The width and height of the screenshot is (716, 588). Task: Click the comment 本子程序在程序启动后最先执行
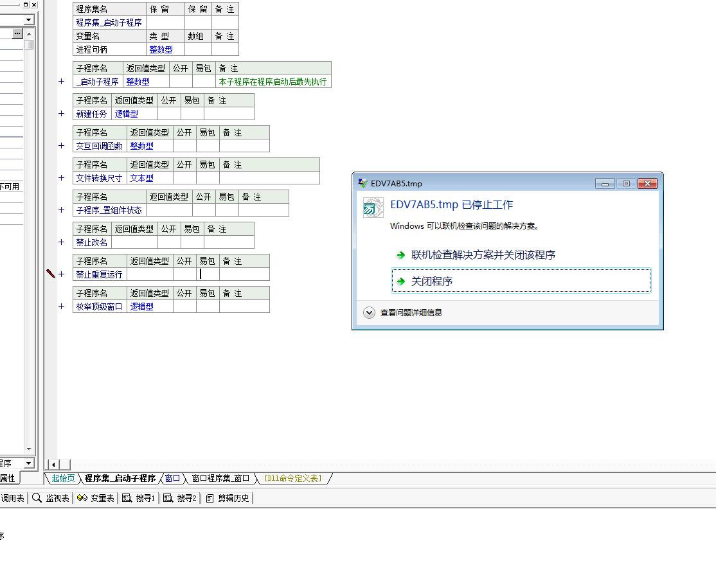tap(273, 81)
